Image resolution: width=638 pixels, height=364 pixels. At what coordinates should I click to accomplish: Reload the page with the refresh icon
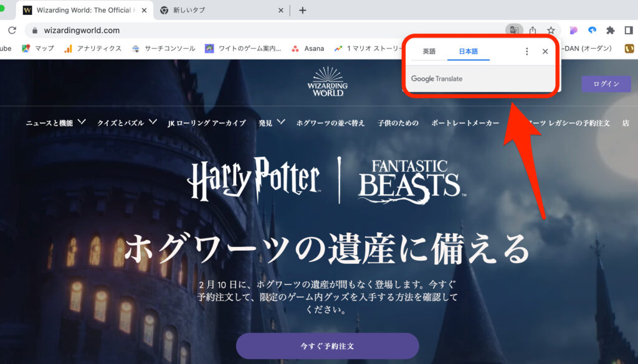[12, 30]
